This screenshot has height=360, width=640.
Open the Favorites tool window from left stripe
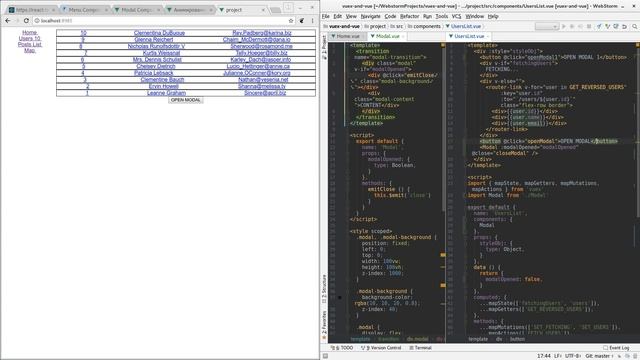325,325
